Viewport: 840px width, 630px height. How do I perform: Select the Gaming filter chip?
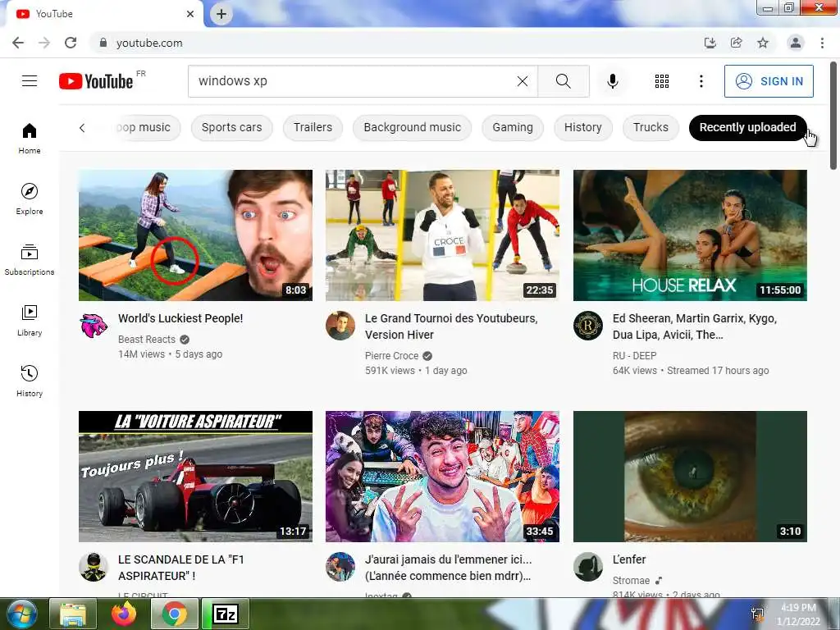click(513, 127)
